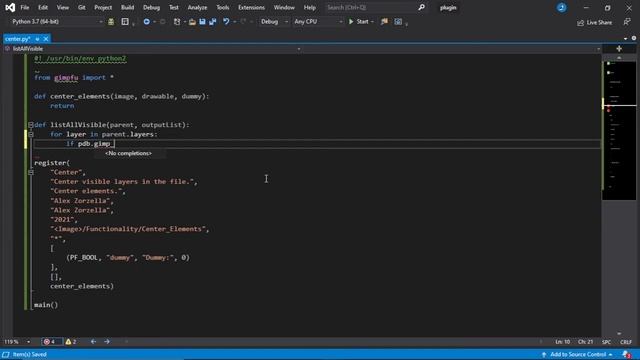Open the 119 % zoom level dropdown
Viewport: 640px width, 360px height.
click(x=17, y=342)
